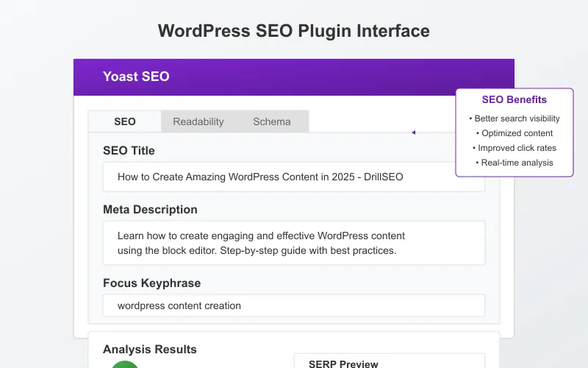The height and width of the screenshot is (368, 588).
Task: Click the Focus Keyphrase label
Action: pyautogui.click(x=152, y=283)
